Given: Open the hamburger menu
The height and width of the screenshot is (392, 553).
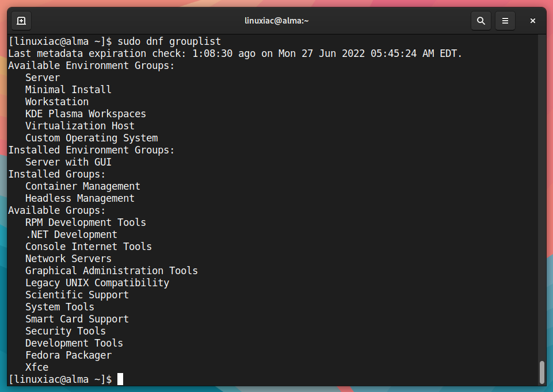Looking at the screenshot, I should pyautogui.click(x=505, y=21).
